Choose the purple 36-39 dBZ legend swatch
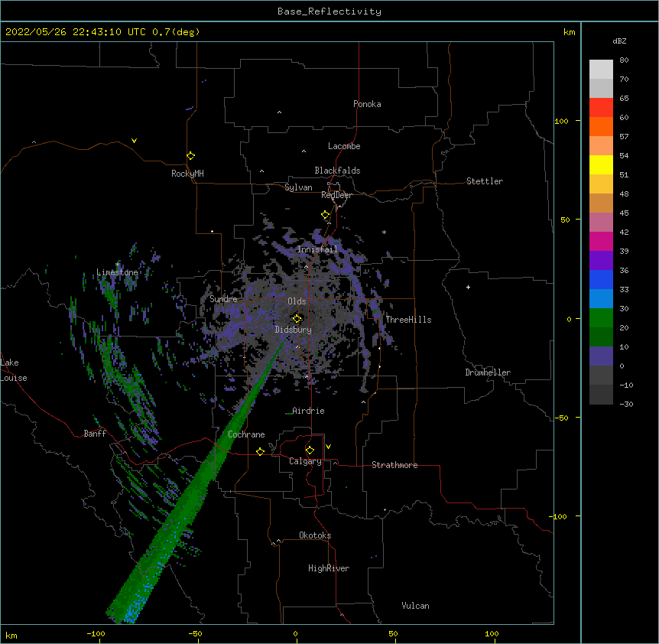The width and height of the screenshot is (659, 644). (601, 261)
